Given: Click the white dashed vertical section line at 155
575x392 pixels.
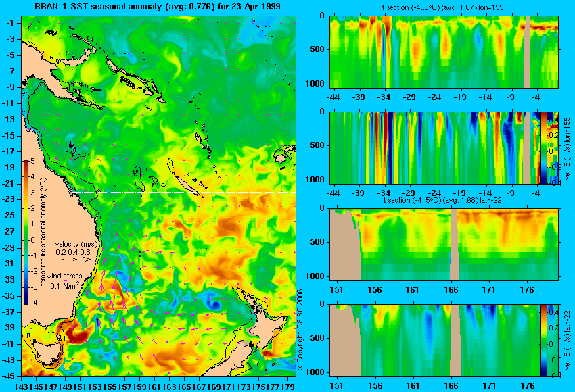Looking at the screenshot, I should tap(110, 196).
